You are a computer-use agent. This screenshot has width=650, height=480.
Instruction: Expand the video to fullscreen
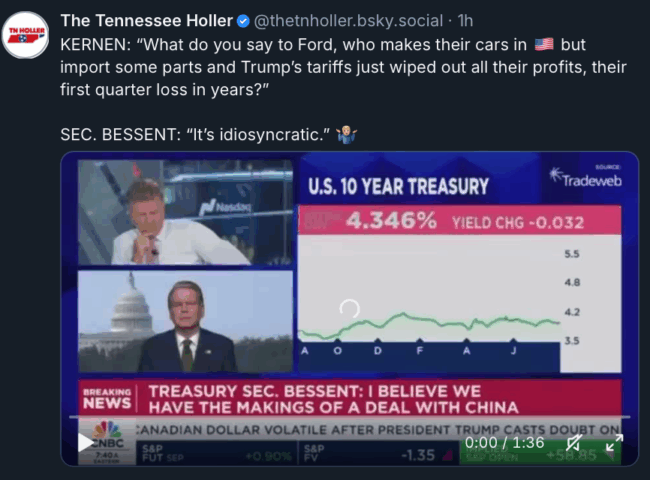tap(614, 443)
